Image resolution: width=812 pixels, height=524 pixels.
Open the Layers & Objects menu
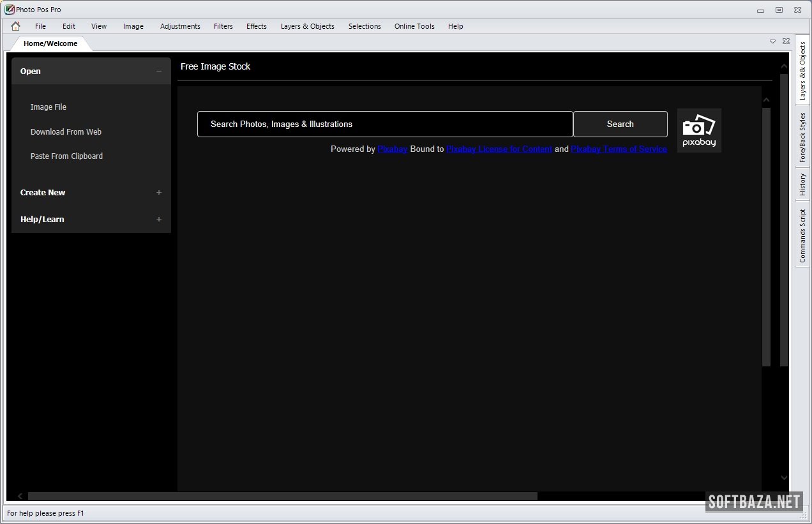click(x=307, y=26)
